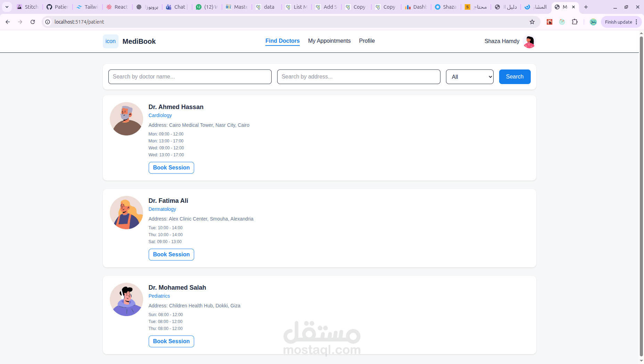Click the Alex Clinic Center address text
Viewport: 644px width, 364px height.
pyautogui.click(x=201, y=219)
